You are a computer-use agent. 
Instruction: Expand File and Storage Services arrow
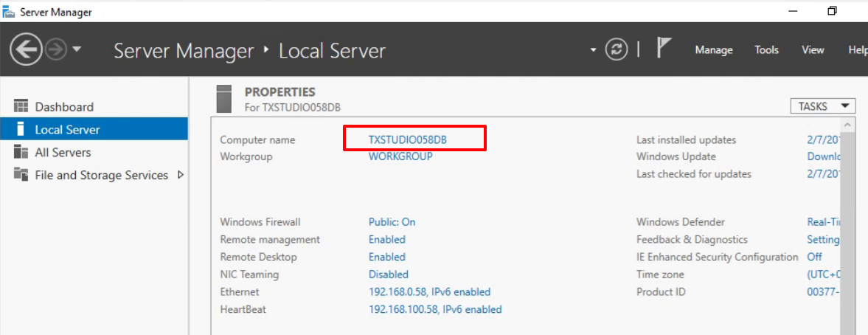[x=180, y=175]
